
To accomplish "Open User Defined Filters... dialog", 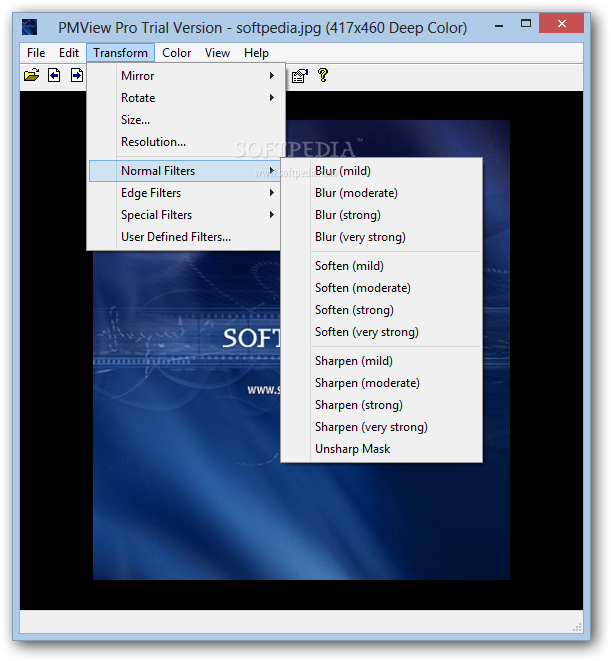I will pos(185,237).
